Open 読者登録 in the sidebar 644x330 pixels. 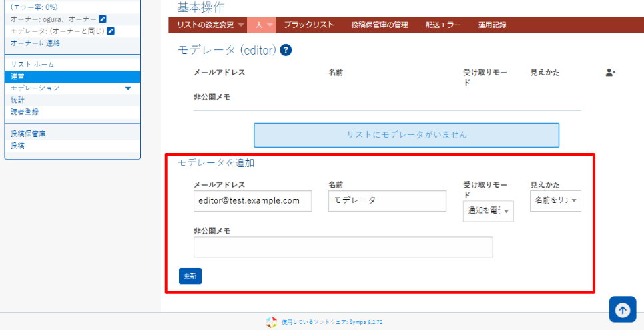[25, 112]
